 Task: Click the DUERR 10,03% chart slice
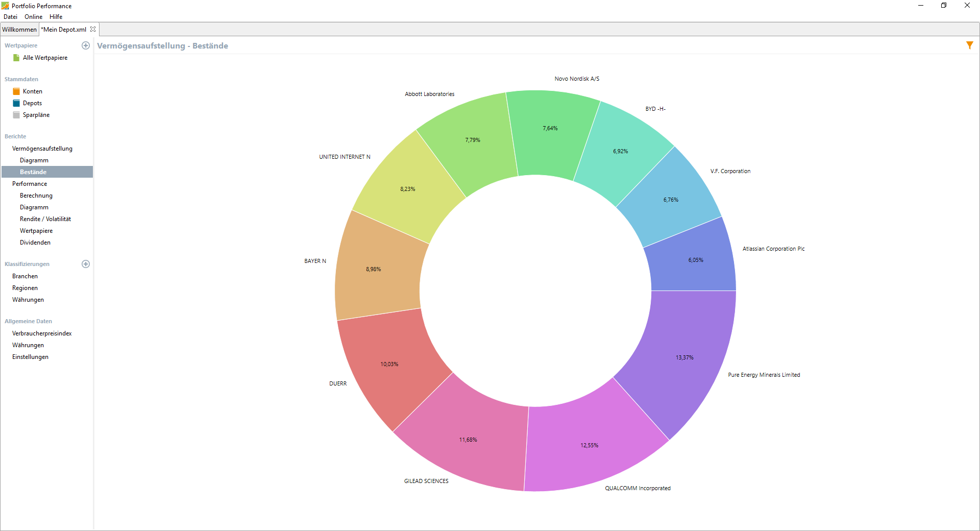click(390, 365)
